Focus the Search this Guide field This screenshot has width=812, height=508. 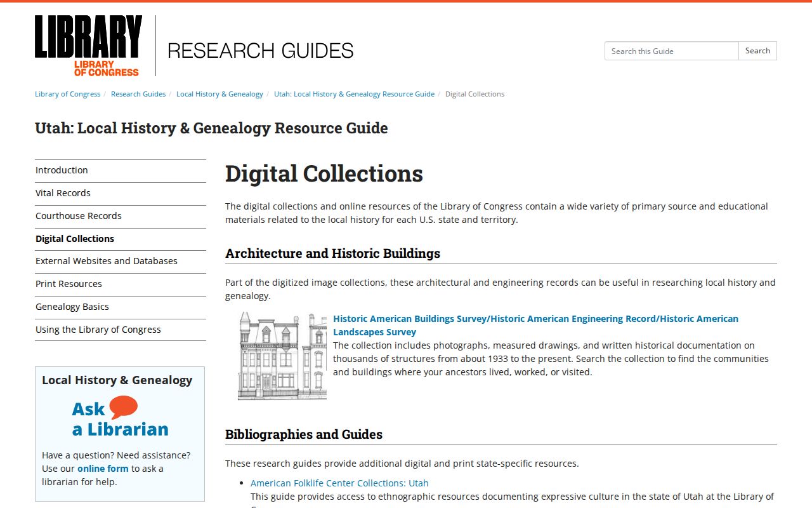point(672,51)
